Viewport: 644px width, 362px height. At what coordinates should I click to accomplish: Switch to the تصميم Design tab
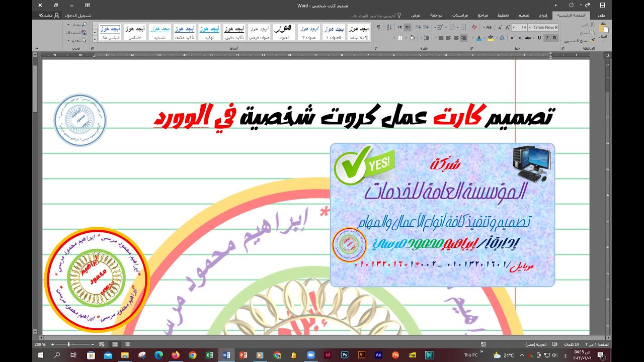(524, 16)
